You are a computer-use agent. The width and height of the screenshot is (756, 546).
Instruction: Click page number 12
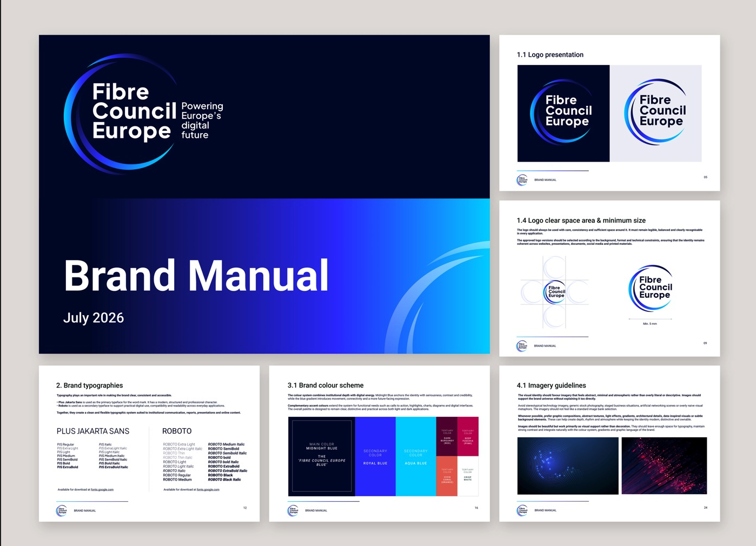[245, 508]
